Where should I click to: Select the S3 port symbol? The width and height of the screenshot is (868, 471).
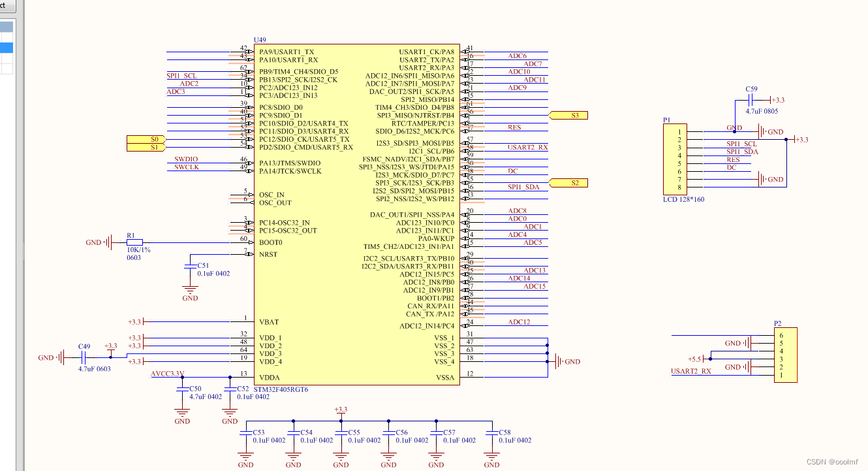(568, 115)
